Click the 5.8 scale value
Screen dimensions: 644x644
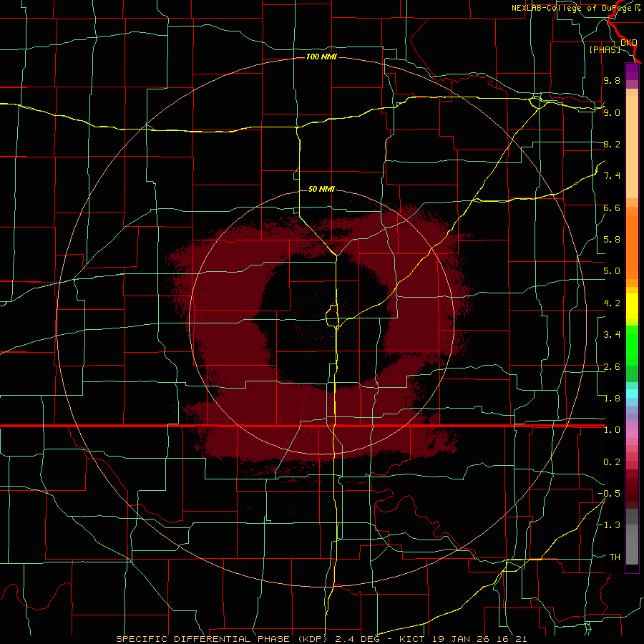pyautogui.click(x=612, y=240)
